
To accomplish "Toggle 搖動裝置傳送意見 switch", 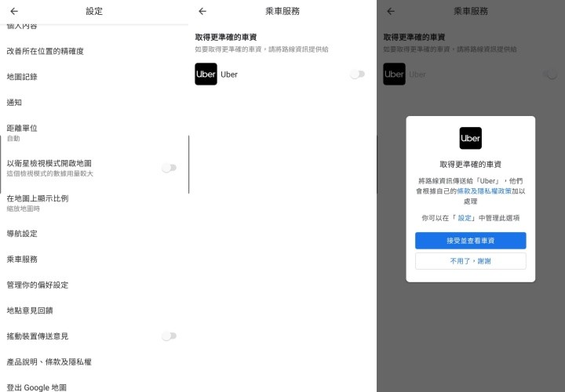I will tap(169, 336).
